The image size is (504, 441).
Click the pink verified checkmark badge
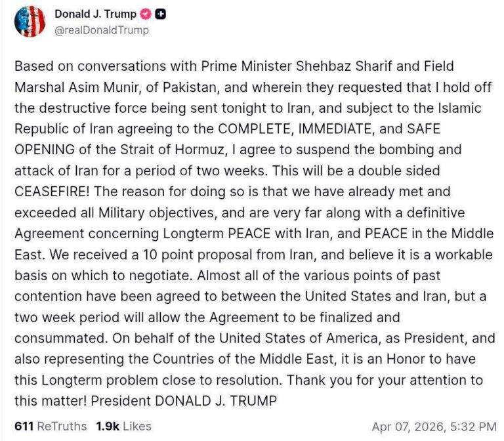click(x=146, y=14)
